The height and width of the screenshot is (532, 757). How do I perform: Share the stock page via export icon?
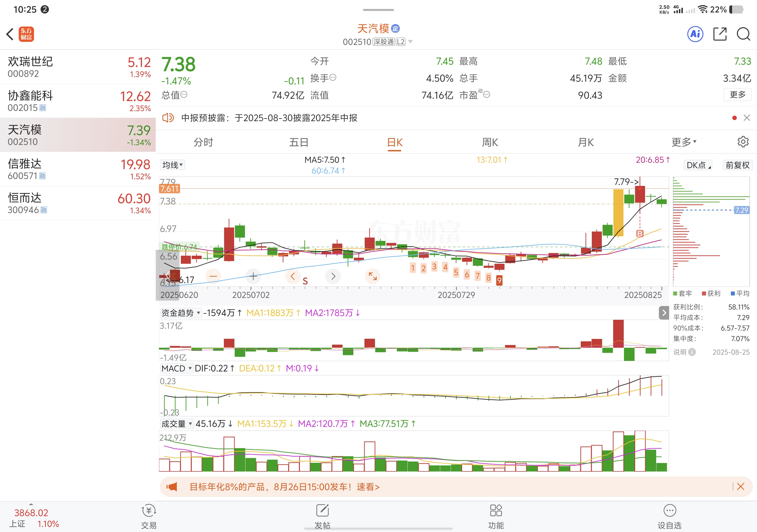pos(720,34)
